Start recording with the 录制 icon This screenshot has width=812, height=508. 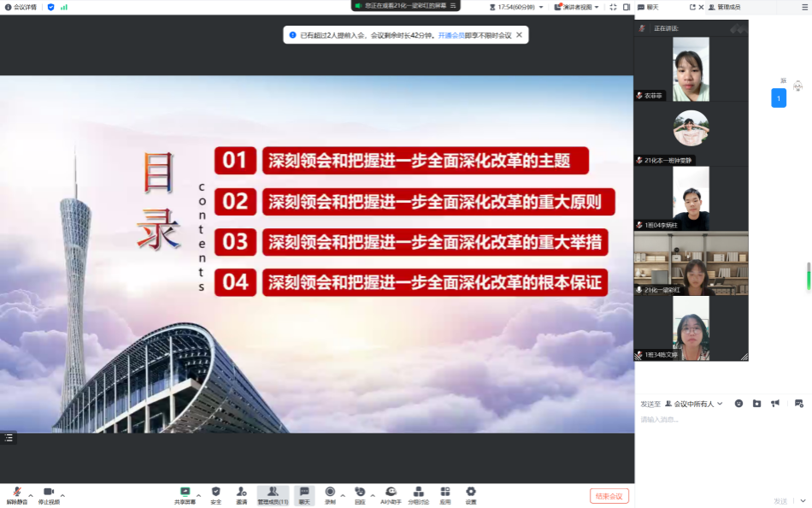[330, 493]
